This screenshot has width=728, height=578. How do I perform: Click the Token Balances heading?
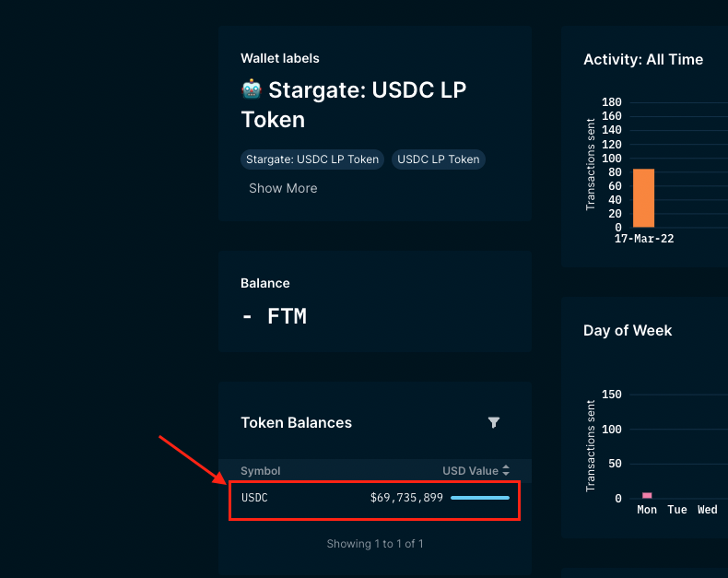coord(296,423)
